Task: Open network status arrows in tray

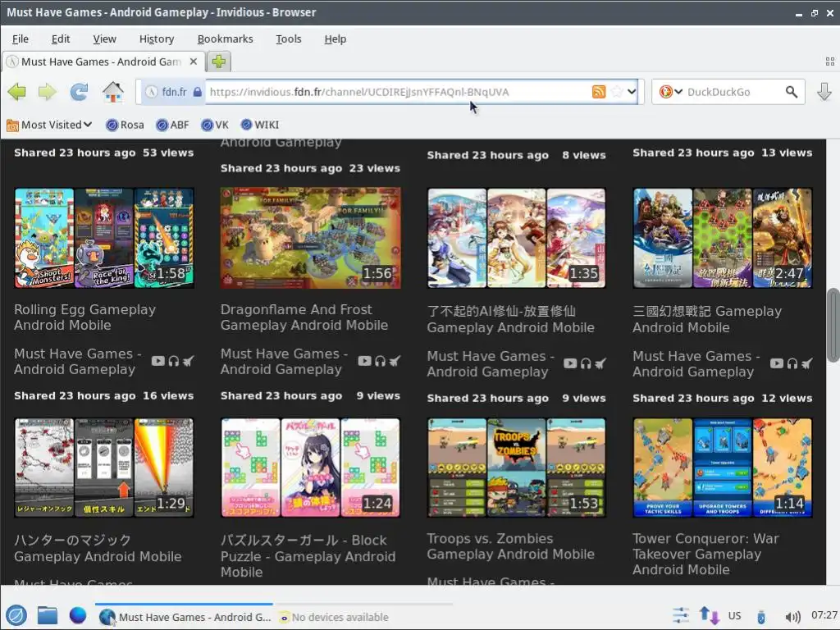Action: click(x=710, y=615)
